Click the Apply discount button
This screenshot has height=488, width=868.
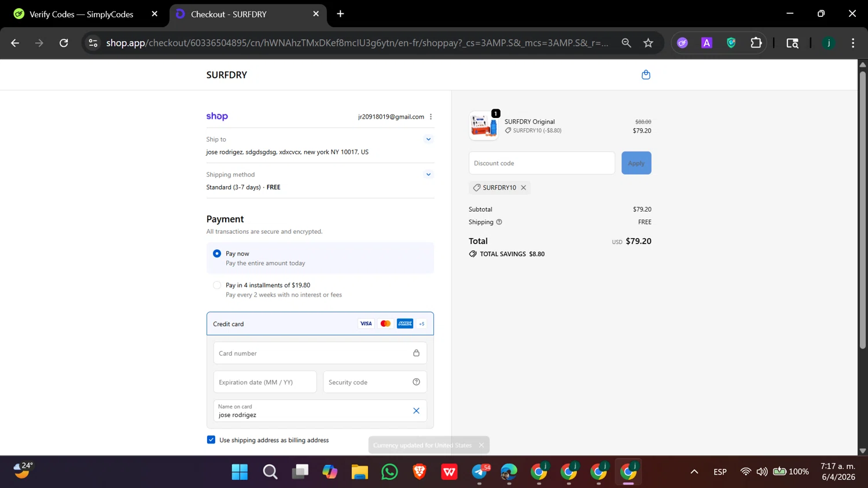point(637,163)
